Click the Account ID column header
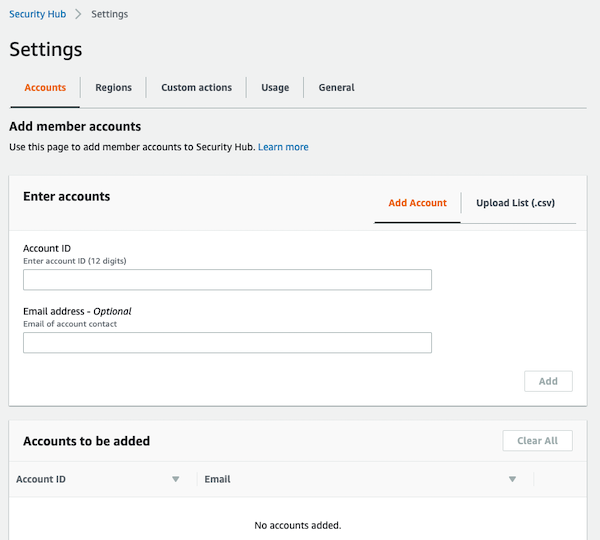Screen dimensions: 600x540 click(x=41, y=479)
